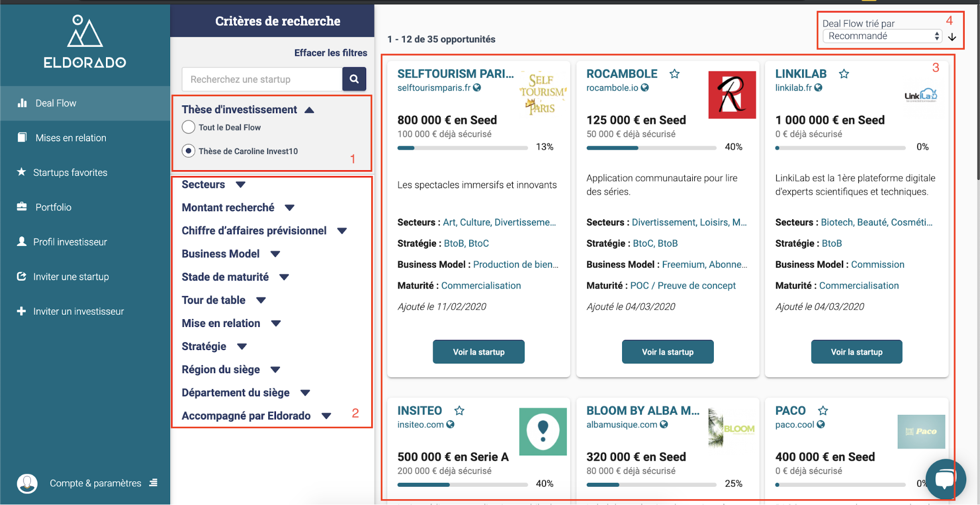
Task: Expand the Mise en relation filter
Action: tap(276, 323)
